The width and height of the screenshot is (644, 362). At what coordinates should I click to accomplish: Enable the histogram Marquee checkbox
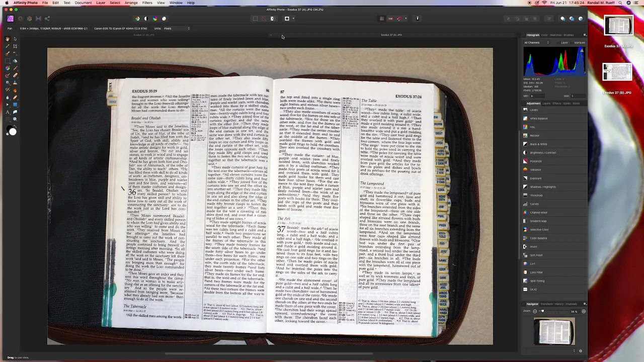[x=572, y=43]
